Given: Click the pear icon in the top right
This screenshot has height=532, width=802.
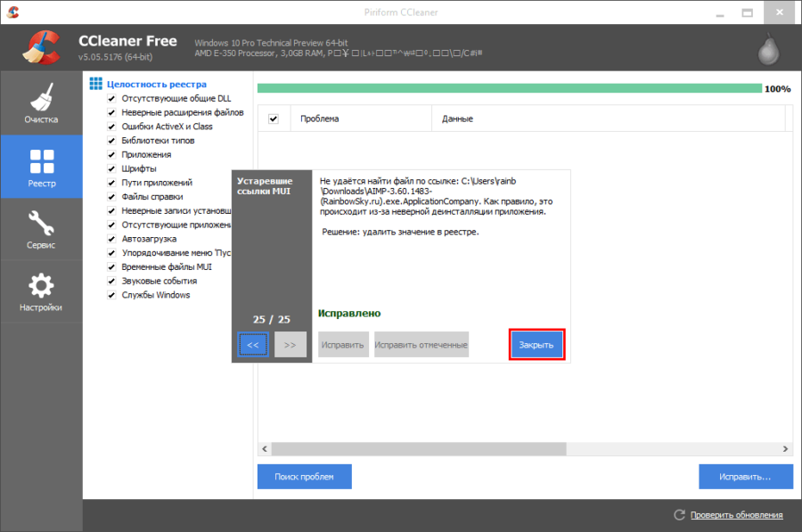Looking at the screenshot, I should point(767,49).
